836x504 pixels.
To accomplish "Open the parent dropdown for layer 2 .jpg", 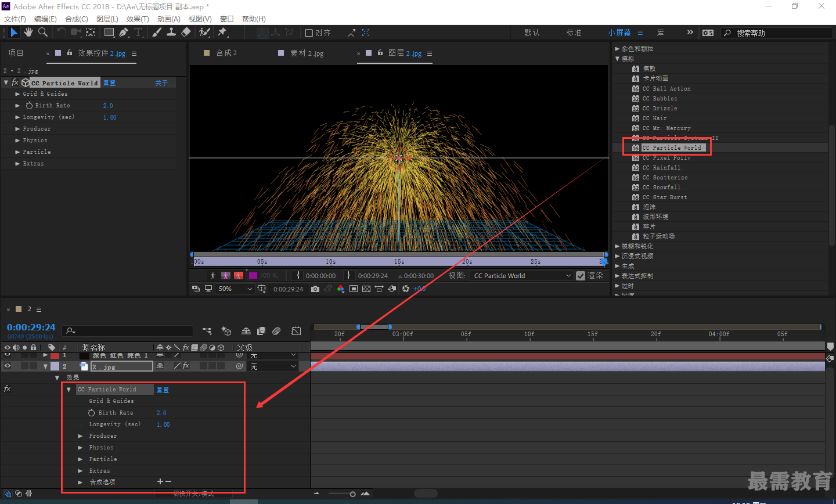I will coord(273,366).
